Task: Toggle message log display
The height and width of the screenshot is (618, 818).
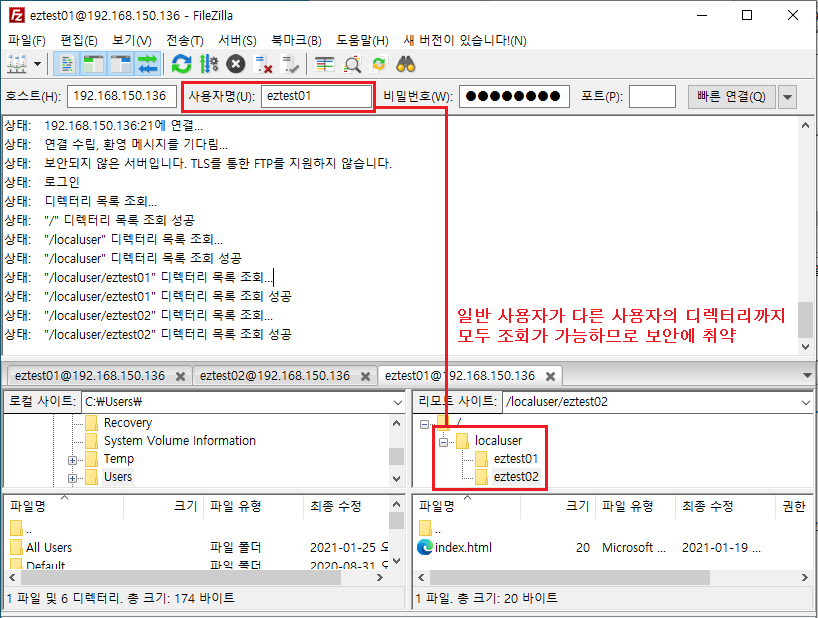Action: (x=67, y=64)
